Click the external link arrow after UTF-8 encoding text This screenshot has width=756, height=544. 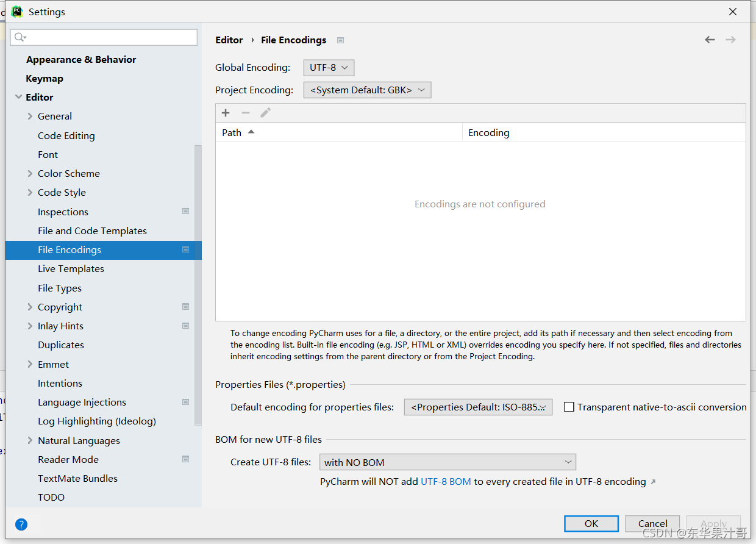[653, 482]
